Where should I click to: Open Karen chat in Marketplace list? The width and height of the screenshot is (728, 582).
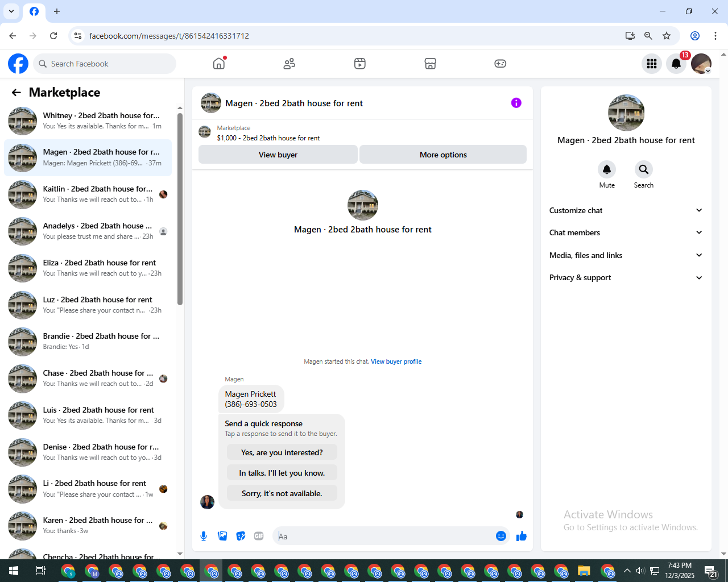88,526
